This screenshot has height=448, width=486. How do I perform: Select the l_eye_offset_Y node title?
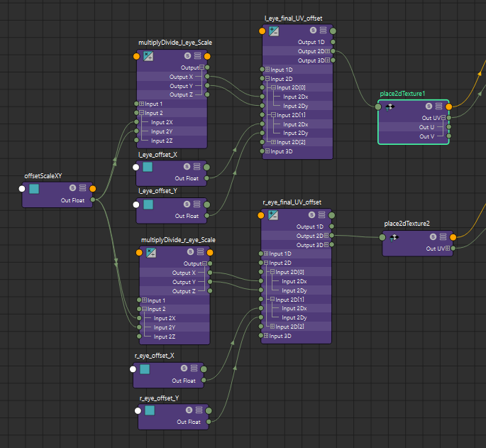pyautogui.click(x=158, y=191)
